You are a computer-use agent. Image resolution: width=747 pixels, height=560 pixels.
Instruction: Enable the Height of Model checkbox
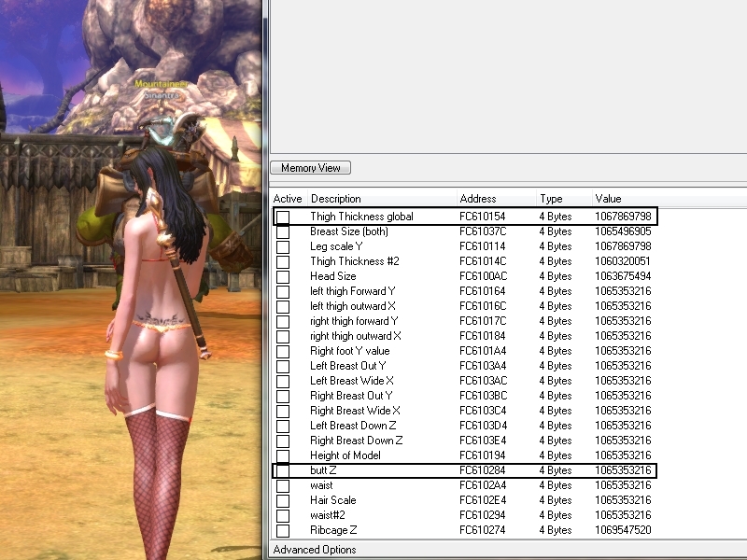[283, 455]
